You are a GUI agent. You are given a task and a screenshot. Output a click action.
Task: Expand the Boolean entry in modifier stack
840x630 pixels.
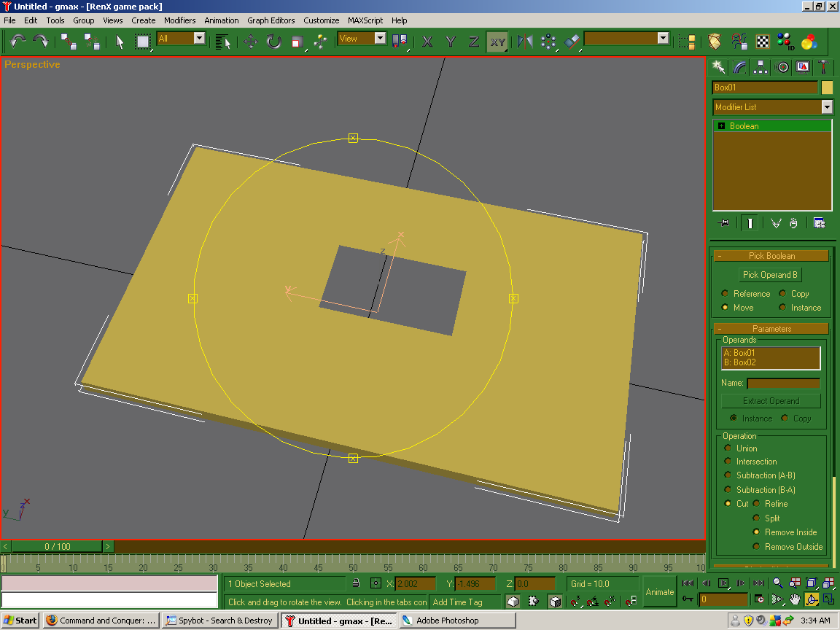tap(721, 126)
